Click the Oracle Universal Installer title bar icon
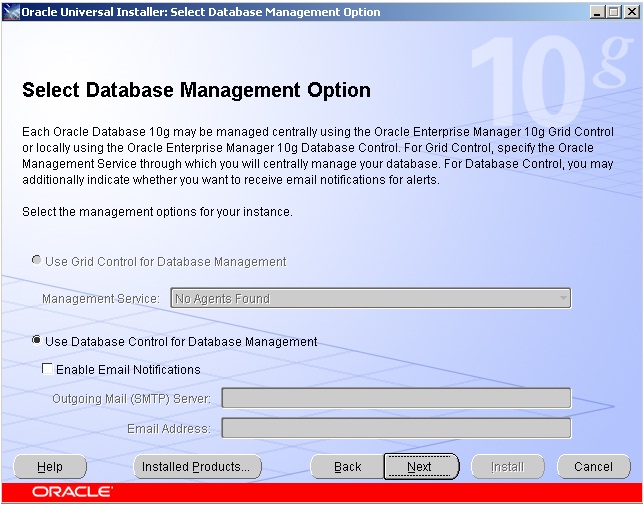644x505 pixels. (11, 12)
